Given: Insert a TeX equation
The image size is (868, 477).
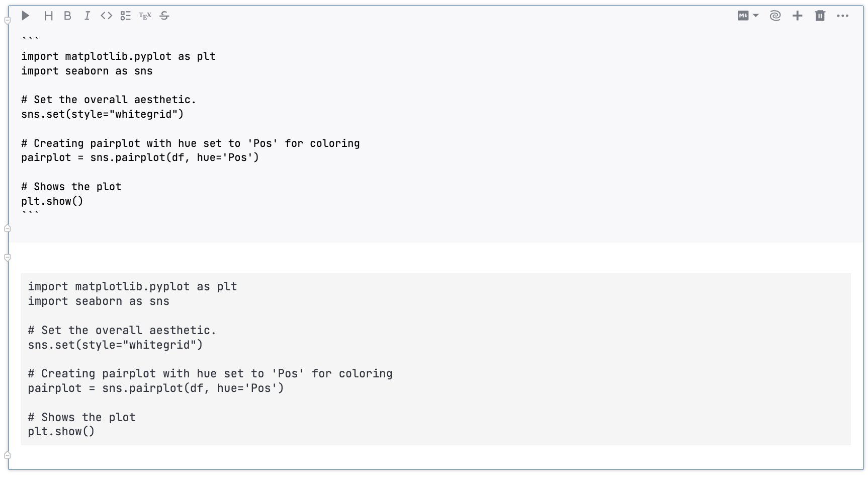Looking at the screenshot, I should click(x=144, y=16).
